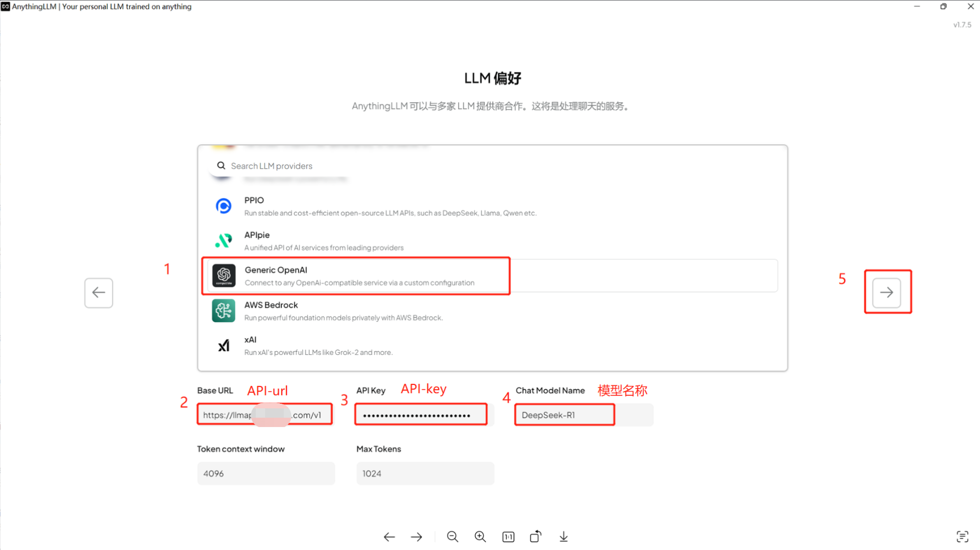Click the AnythingLLM app icon in title bar
This screenshot has width=980, height=550.
5,6
